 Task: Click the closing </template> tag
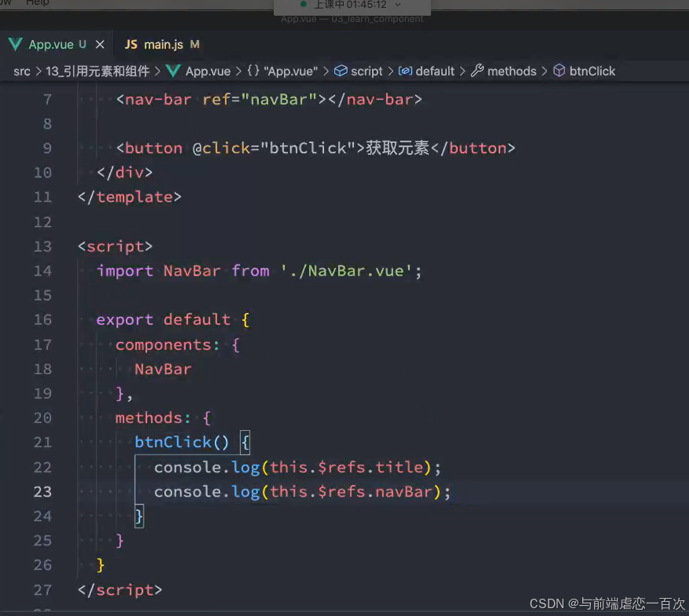point(129,197)
